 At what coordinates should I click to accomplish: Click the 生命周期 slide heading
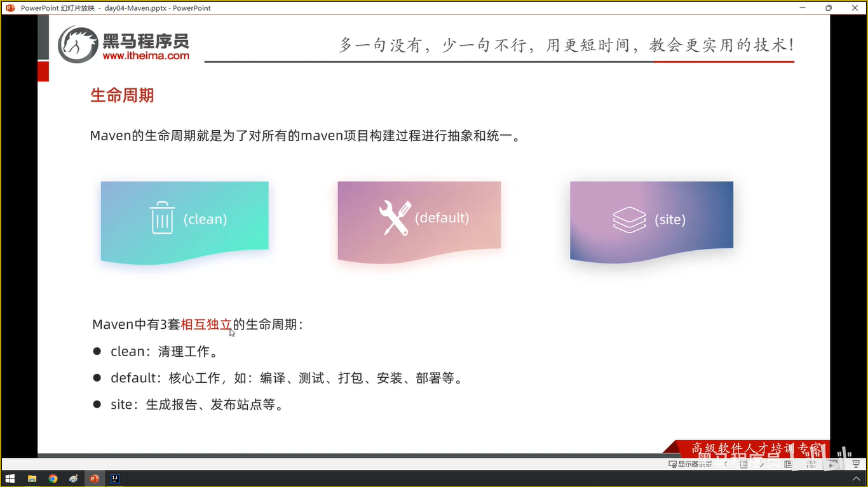[x=122, y=96]
